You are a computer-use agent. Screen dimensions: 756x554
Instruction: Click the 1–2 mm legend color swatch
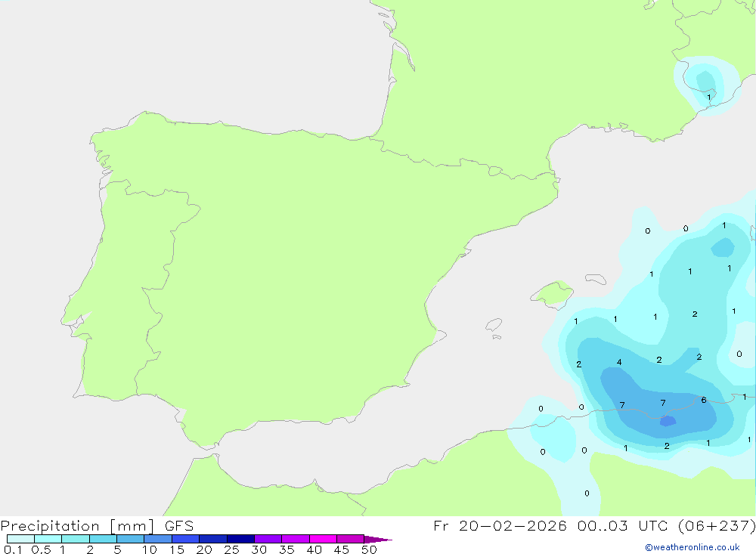[76, 539]
